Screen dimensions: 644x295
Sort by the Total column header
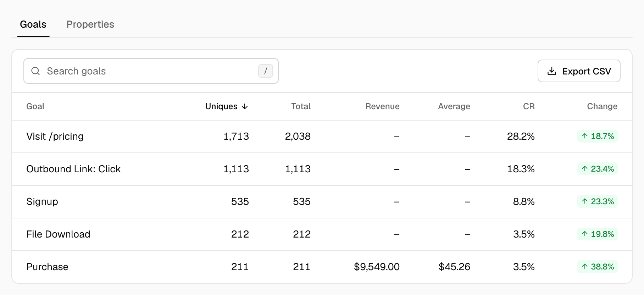[301, 106]
